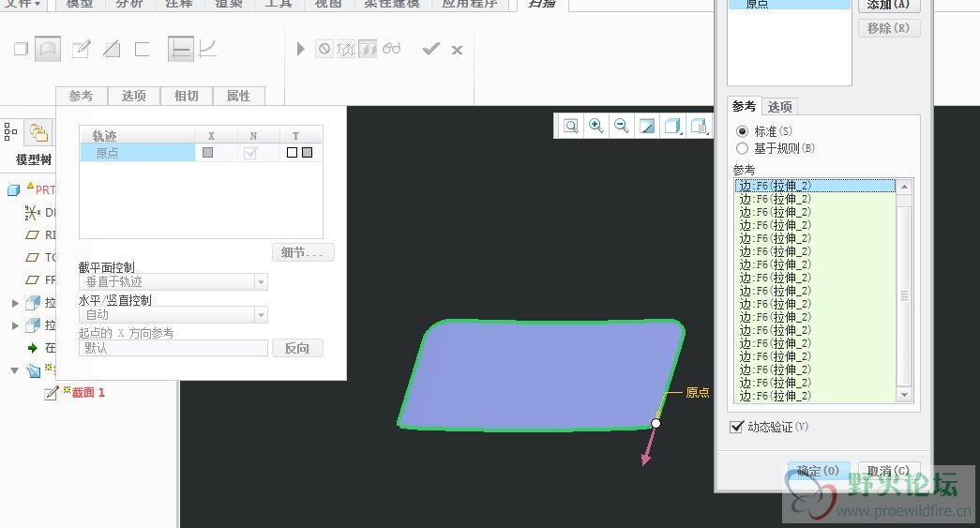This screenshot has width=980, height=528.
Task: Click the zoom out magnifier icon
Action: 621,127
